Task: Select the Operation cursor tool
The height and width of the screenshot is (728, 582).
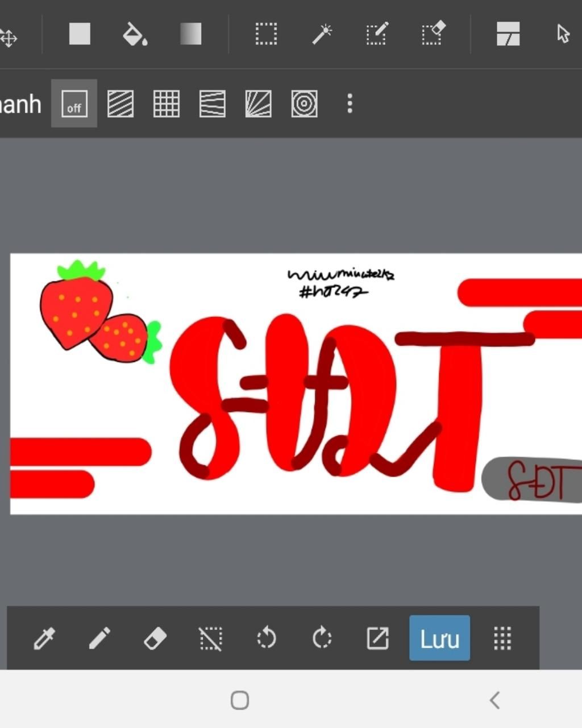Action: pos(563,34)
